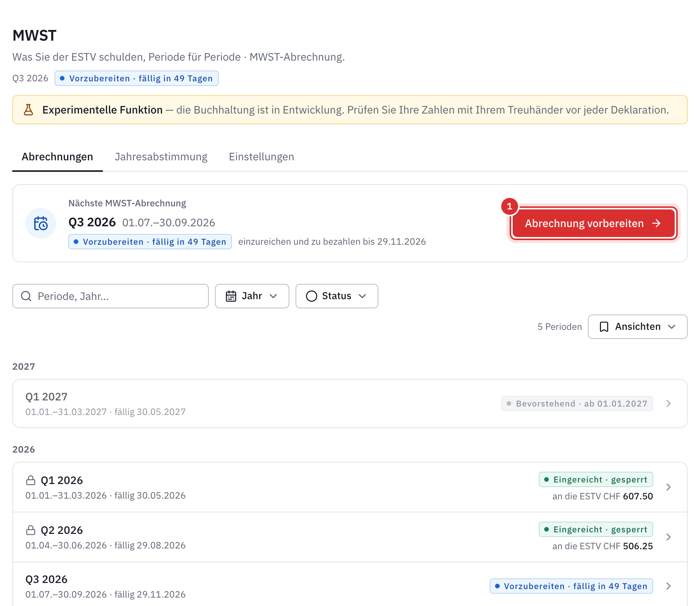
Task: Select the Q1 2026 period title
Action: [62, 480]
